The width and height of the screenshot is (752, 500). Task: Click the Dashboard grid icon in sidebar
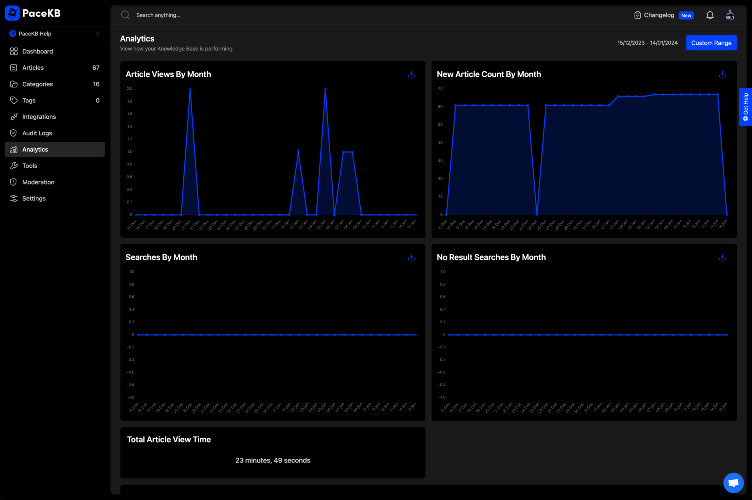click(14, 51)
